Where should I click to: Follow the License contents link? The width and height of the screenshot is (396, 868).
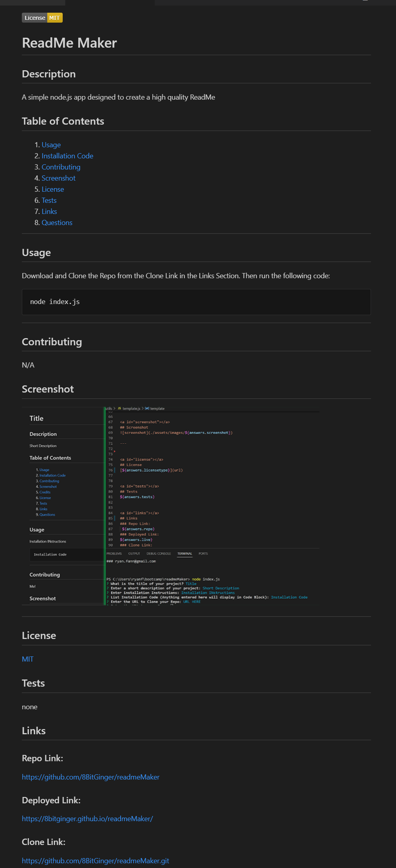53,189
